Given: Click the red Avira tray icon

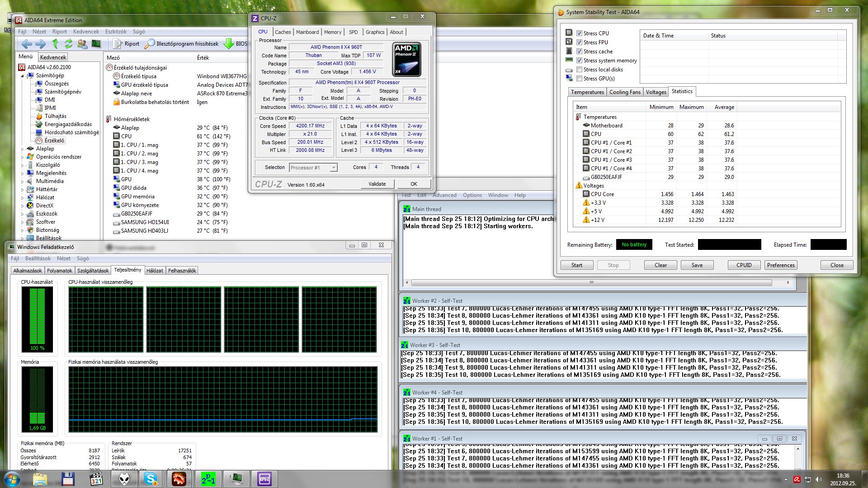Looking at the screenshot, I should (797, 479).
